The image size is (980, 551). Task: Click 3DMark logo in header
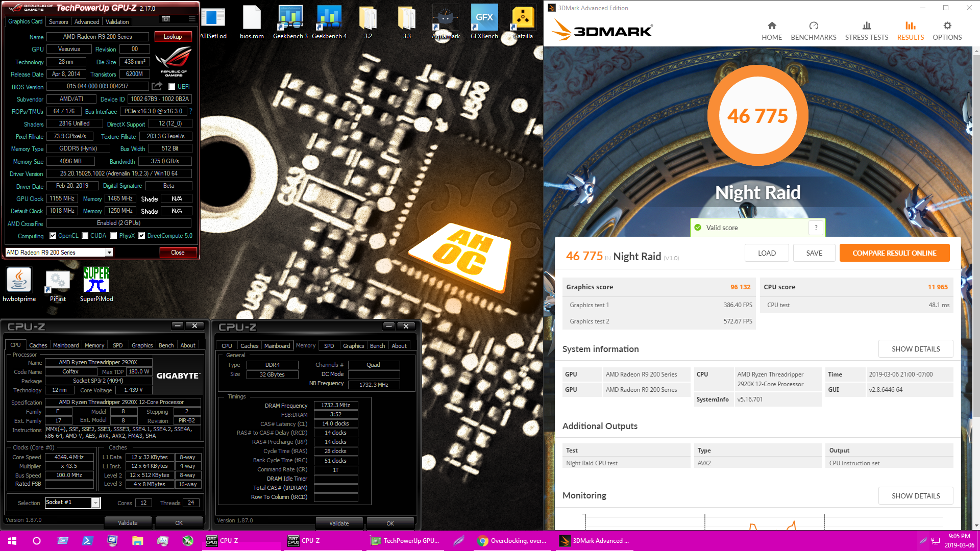click(x=602, y=31)
